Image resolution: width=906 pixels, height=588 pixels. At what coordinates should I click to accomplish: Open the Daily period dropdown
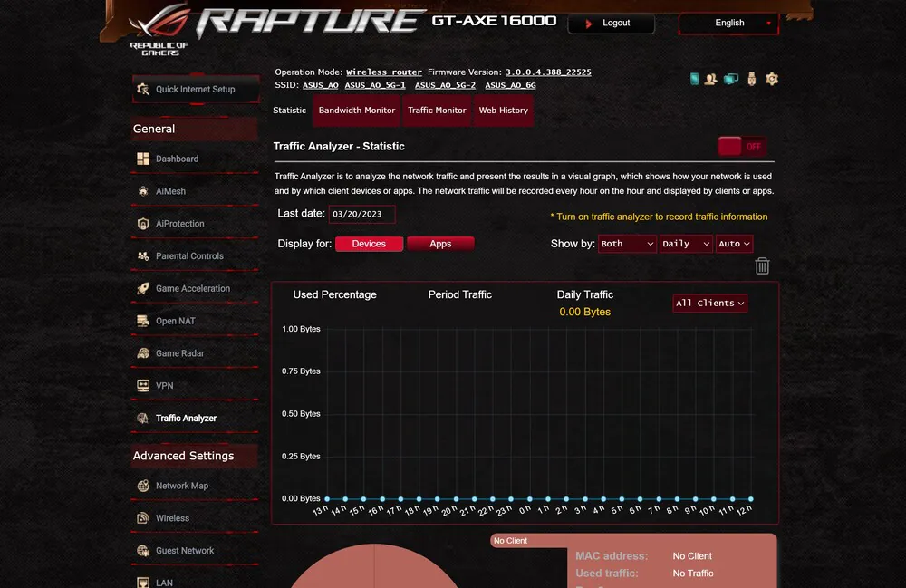(x=686, y=244)
